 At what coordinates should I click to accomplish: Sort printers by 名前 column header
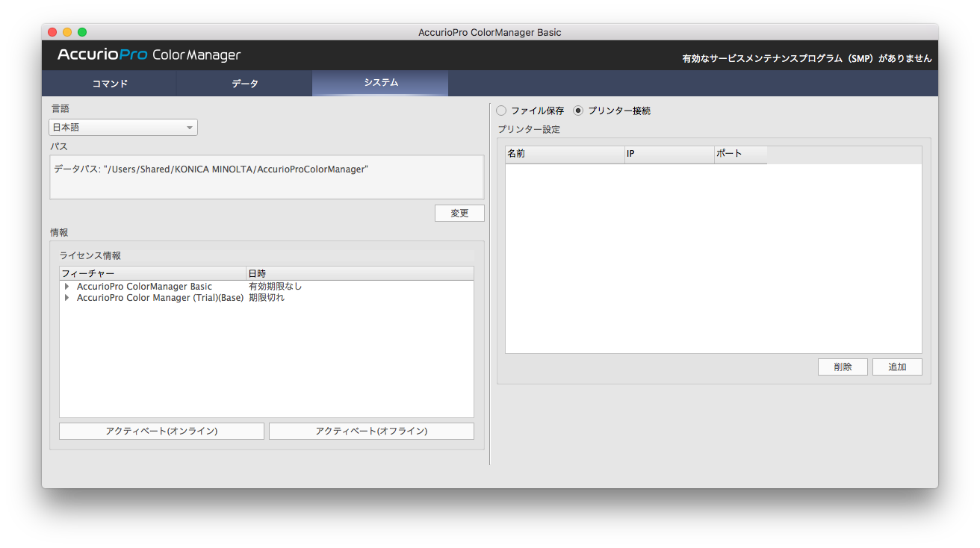click(x=565, y=154)
